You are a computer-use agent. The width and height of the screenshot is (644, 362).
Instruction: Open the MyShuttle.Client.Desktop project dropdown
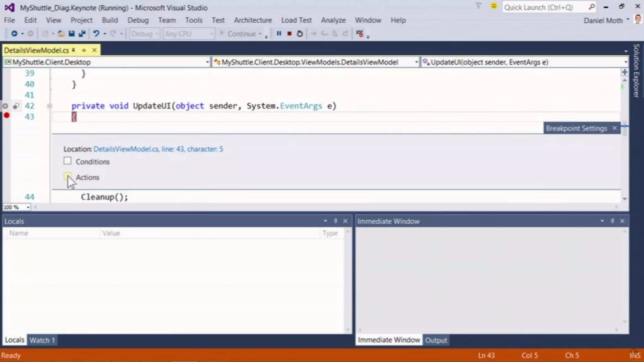pyautogui.click(x=207, y=62)
